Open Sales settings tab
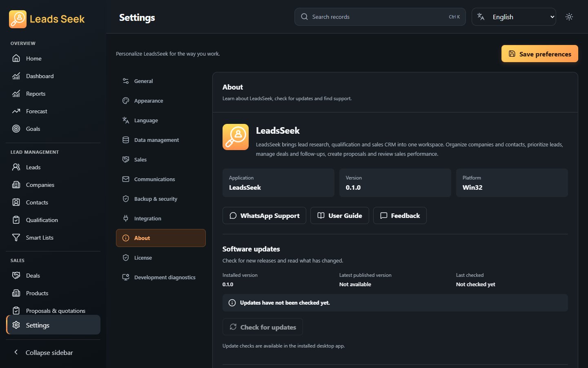588x368 pixels. (160, 159)
